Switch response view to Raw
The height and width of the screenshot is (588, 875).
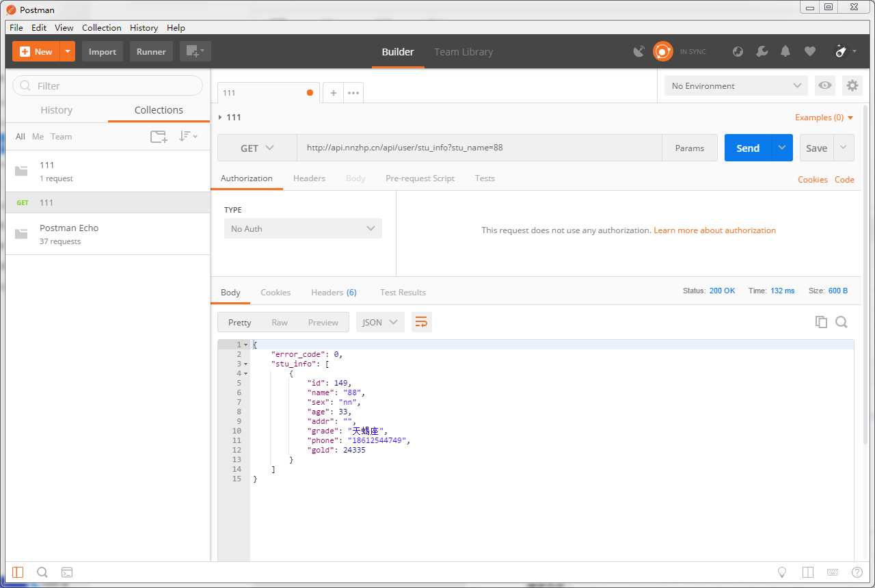pyautogui.click(x=280, y=322)
